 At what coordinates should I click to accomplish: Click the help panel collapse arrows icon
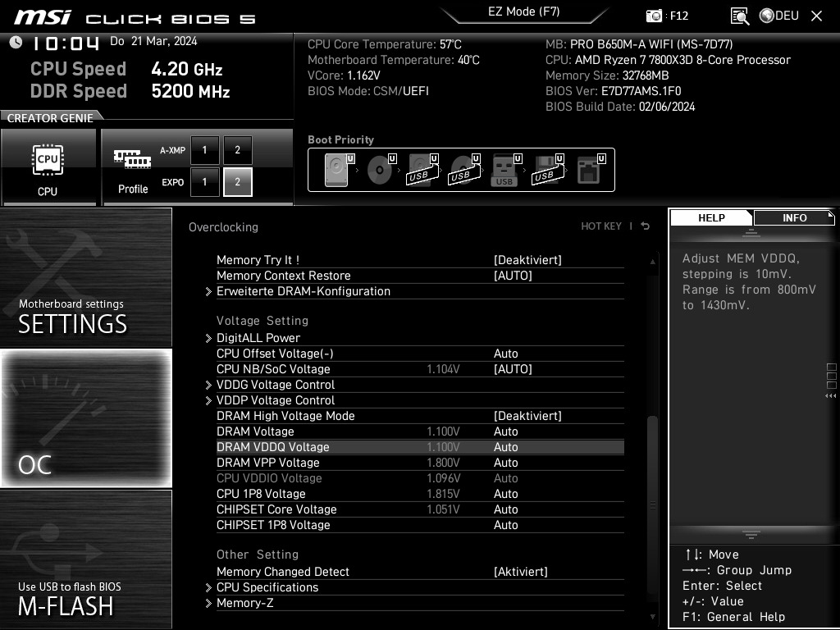point(751,234)
